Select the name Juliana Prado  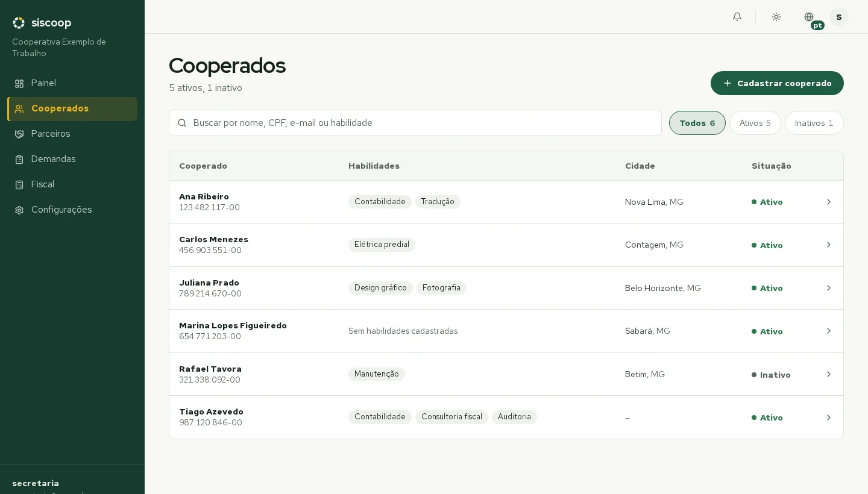pyautogui.click(x=209, y=283)
